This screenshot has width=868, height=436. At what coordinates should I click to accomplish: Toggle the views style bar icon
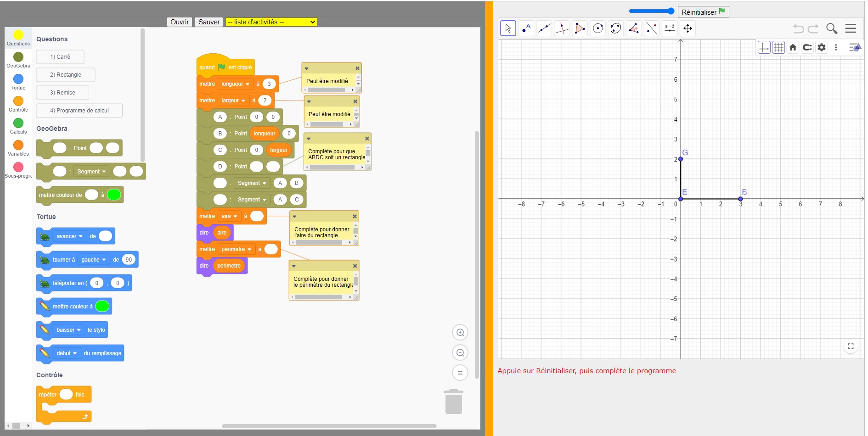[855, 47]
